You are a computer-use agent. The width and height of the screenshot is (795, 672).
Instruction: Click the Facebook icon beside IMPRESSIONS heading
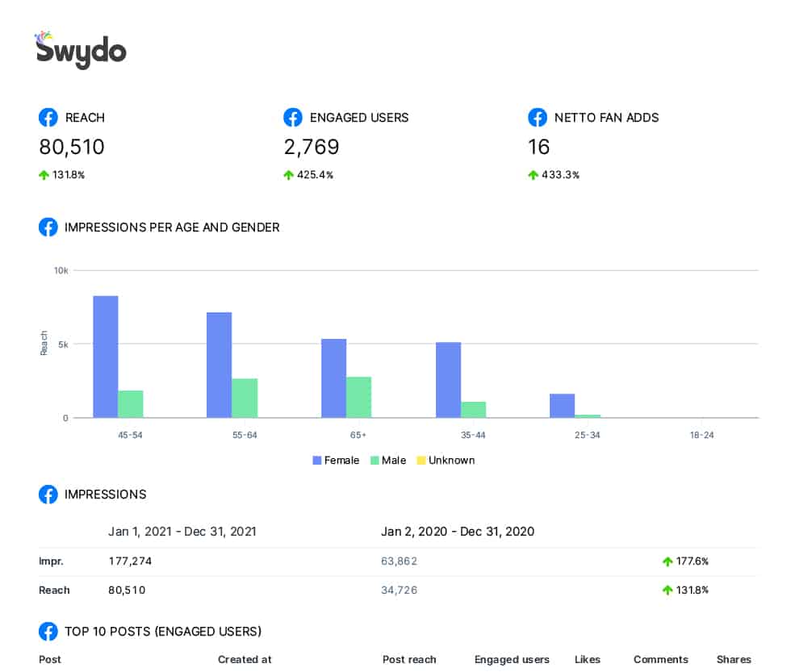point(48,494)
